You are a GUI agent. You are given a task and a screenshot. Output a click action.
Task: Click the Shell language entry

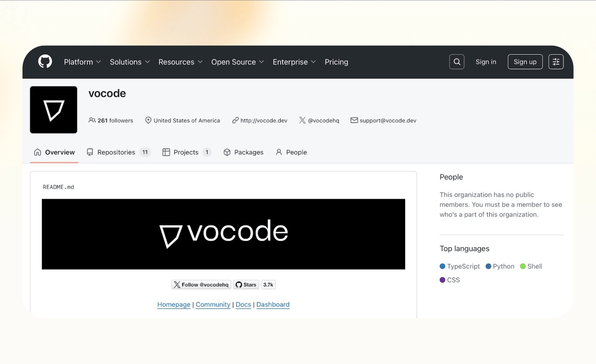coord(531,266)
